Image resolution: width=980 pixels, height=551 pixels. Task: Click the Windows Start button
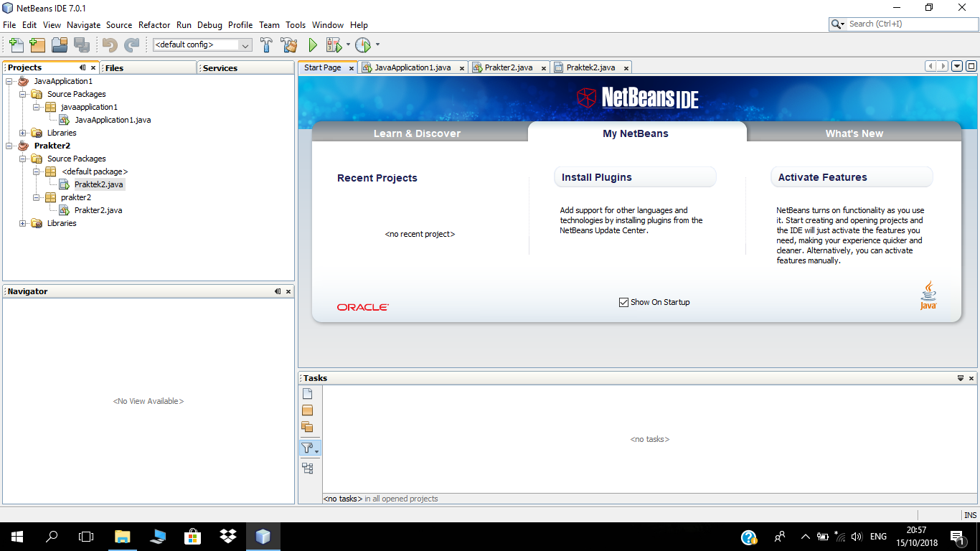17,536
